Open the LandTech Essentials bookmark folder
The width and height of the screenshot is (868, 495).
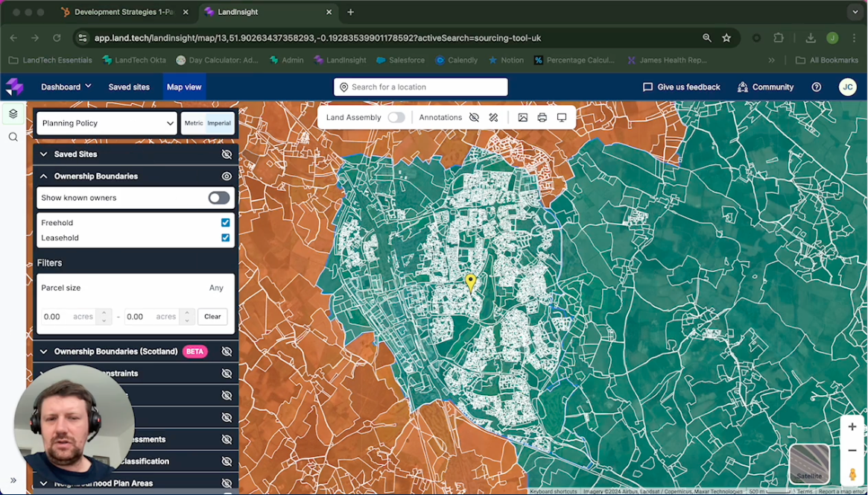[51, 60]
